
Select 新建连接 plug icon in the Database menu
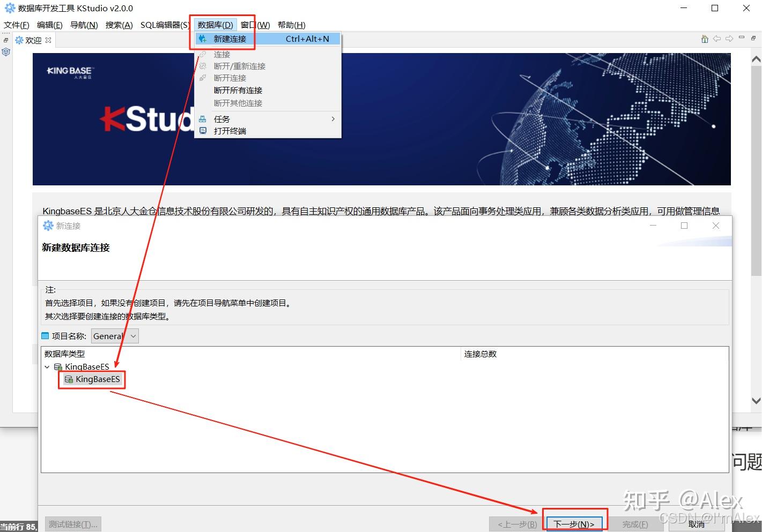tap(202, 39)
